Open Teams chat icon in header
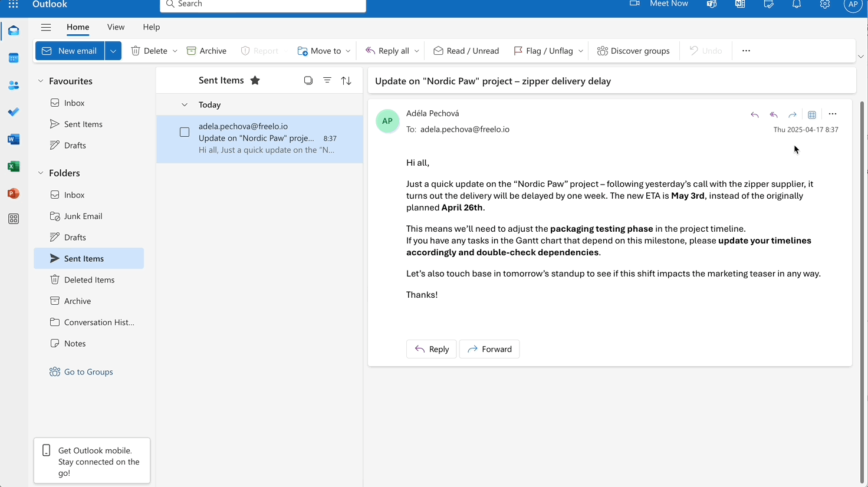868x487 pixels. click(x=712, y=4)
